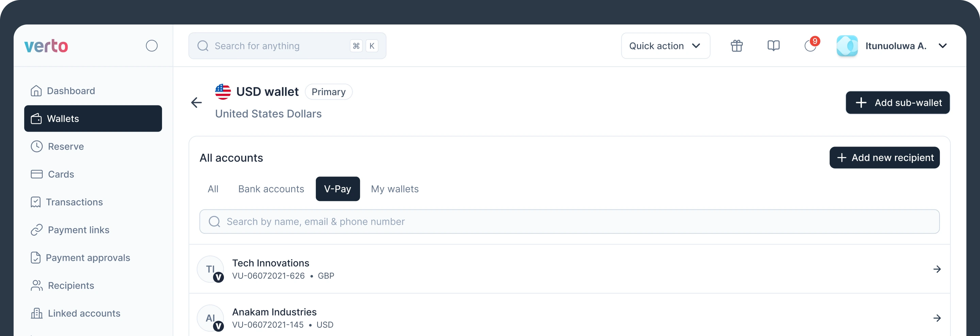Click the Recipients people icon
Image resolution: width=980 pixels, height=336 pixels.
pos(36,285)
